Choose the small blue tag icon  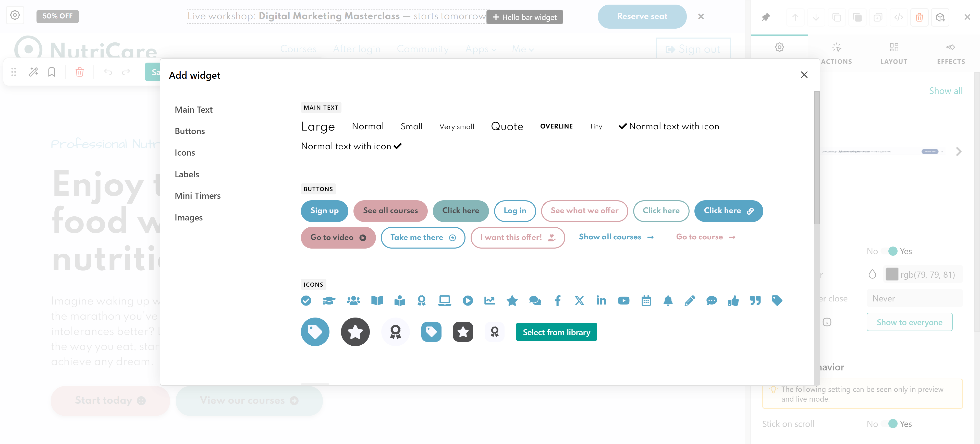click(x=777, y=300)
